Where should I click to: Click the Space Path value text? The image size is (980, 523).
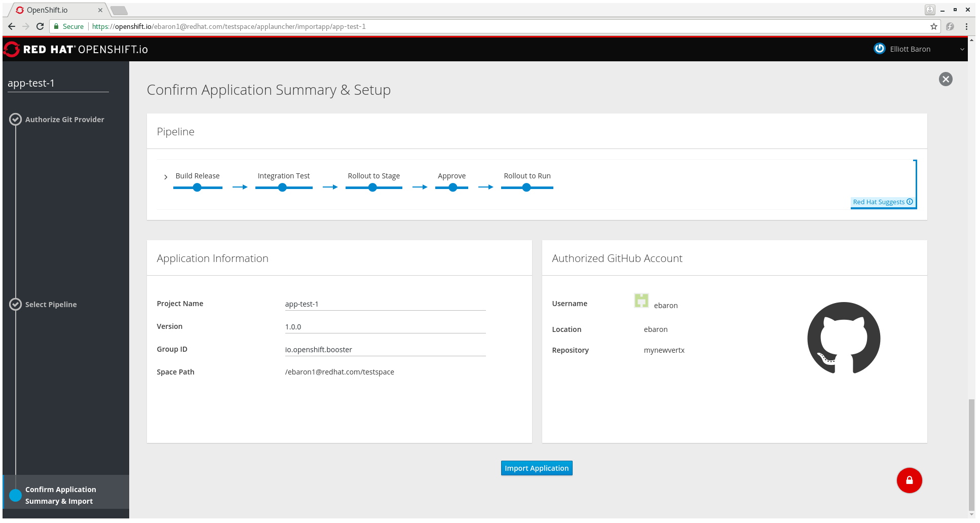click(340, 372)
